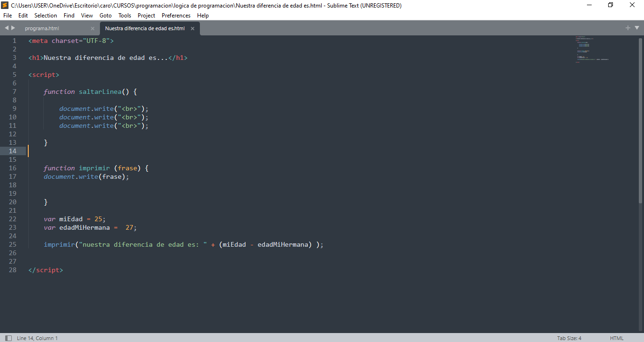Click document.write(frase) on line 17
This screenshot has height=342, width=644.
[x=86, y=176]
